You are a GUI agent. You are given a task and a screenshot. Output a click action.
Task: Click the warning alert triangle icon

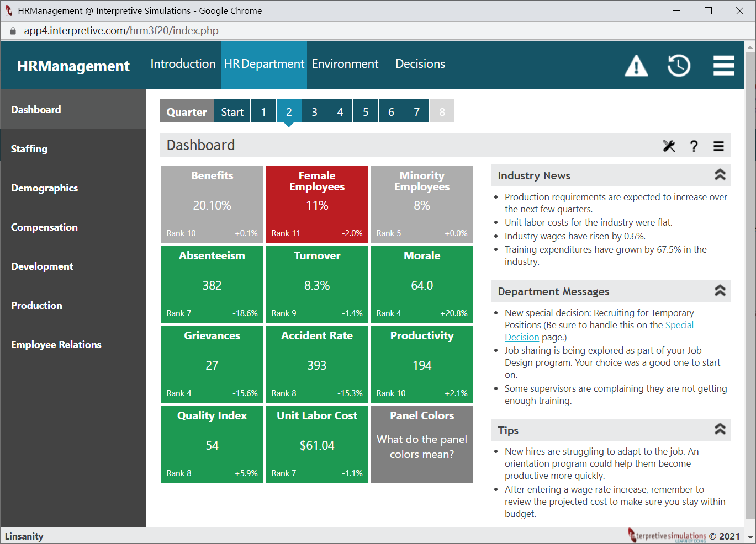click(636, 66)
